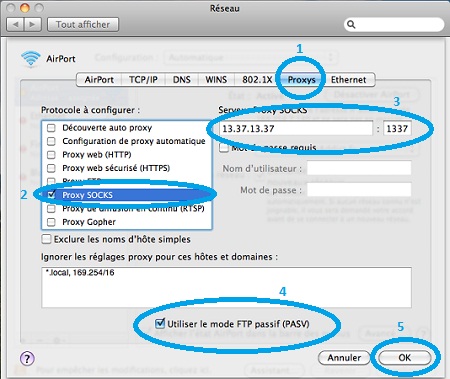Image resolution: width=450 pixels, height=379 pixels.
Task: Uncheck the Proxy SOCKS checkbox
Action: [51, 195]
